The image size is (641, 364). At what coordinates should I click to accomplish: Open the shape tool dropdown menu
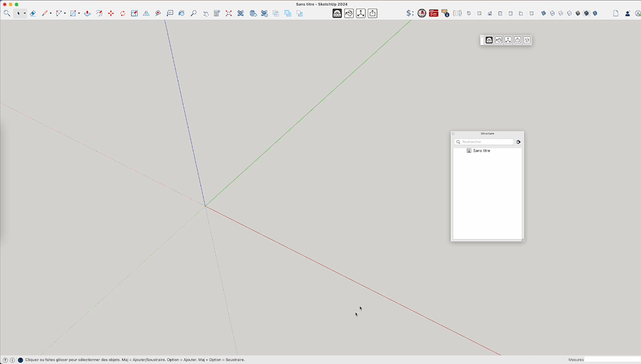[78, 13]
